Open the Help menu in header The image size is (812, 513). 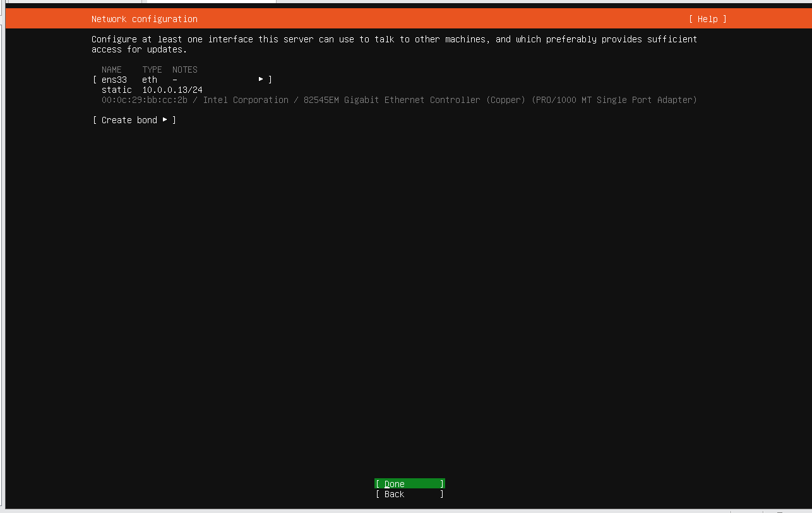pos(707,19)
